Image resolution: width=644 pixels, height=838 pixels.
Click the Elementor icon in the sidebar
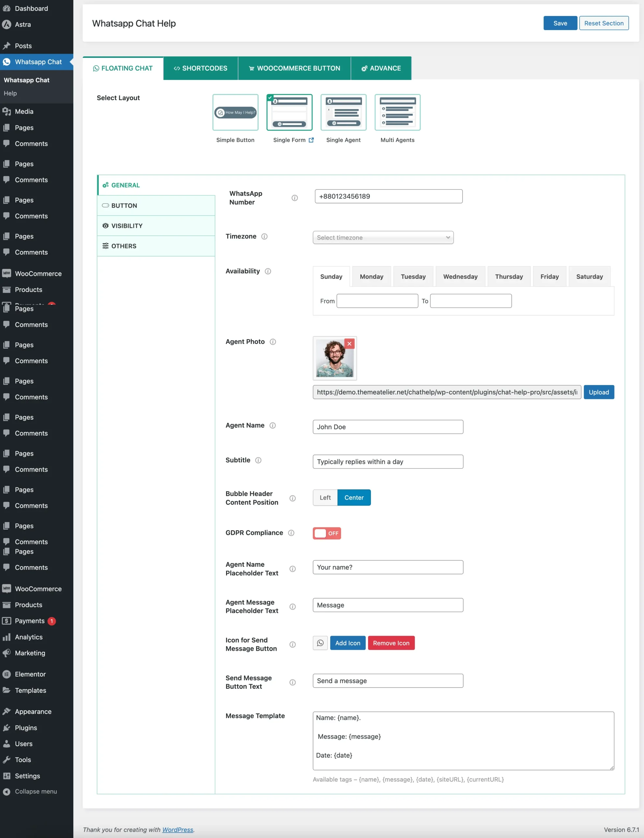(7, 674)
